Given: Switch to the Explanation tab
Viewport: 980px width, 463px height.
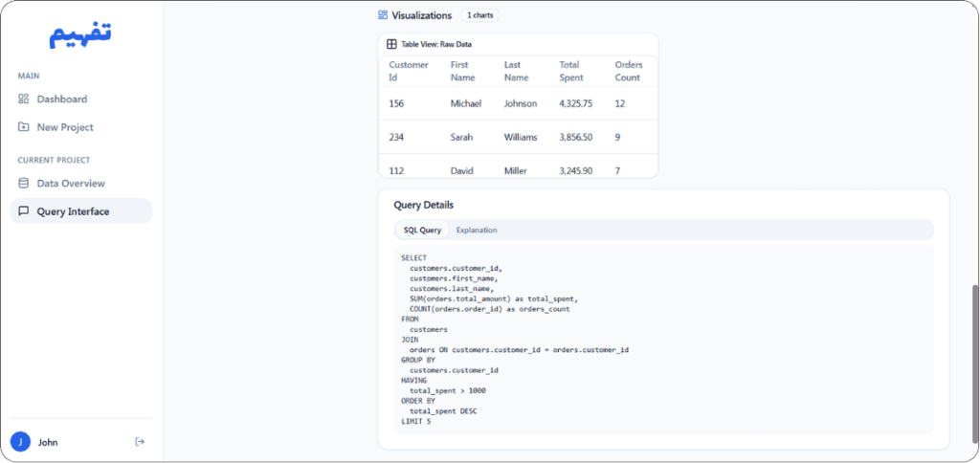Looking at the screenshot, I should coord(477,230).
